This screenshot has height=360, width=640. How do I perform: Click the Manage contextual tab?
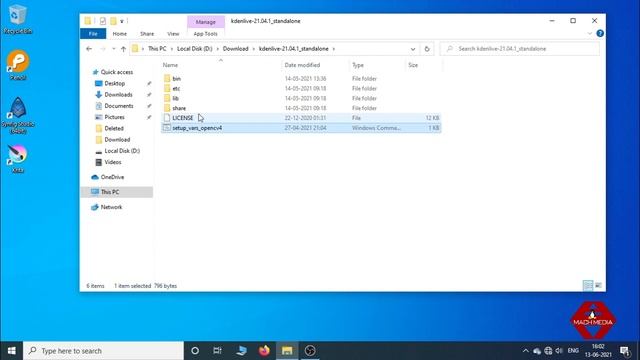pyautogui.click(x=206, y=22)
